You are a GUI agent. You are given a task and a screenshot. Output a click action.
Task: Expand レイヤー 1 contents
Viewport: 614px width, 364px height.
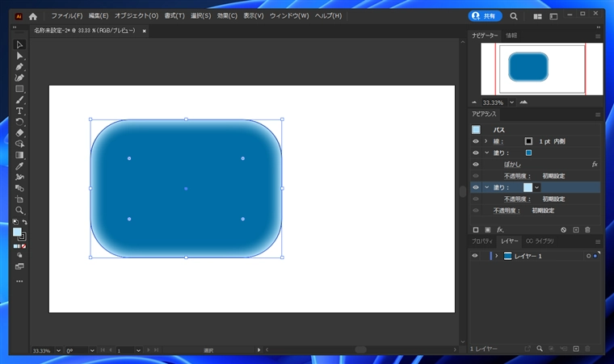pyautogui.click(x=497, y=256)
